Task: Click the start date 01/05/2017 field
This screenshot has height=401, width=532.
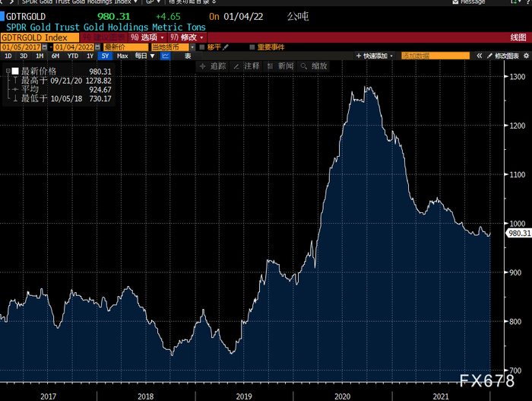Action: pos(21,47)
